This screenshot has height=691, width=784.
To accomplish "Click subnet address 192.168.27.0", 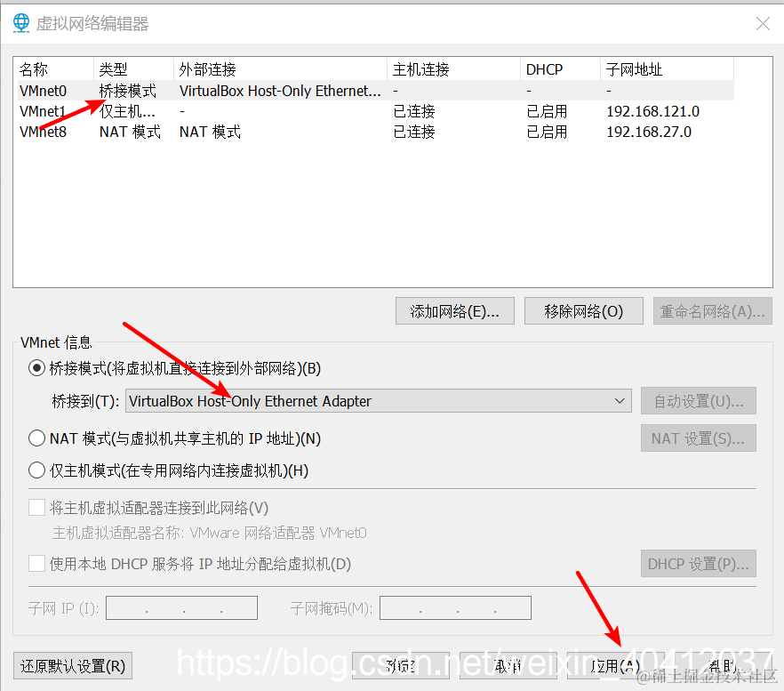I will coord(649,132).
